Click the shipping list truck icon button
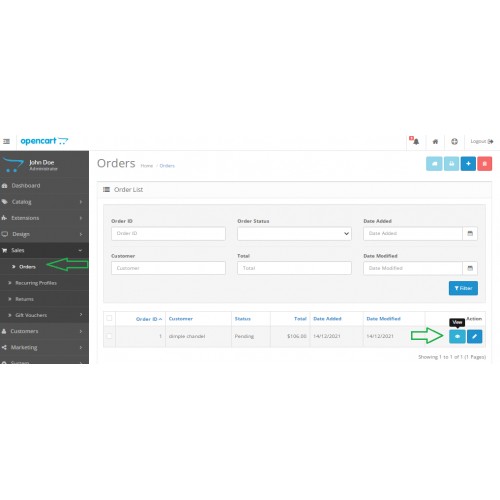This screenshot has width=500, height=500. (434, 164)
